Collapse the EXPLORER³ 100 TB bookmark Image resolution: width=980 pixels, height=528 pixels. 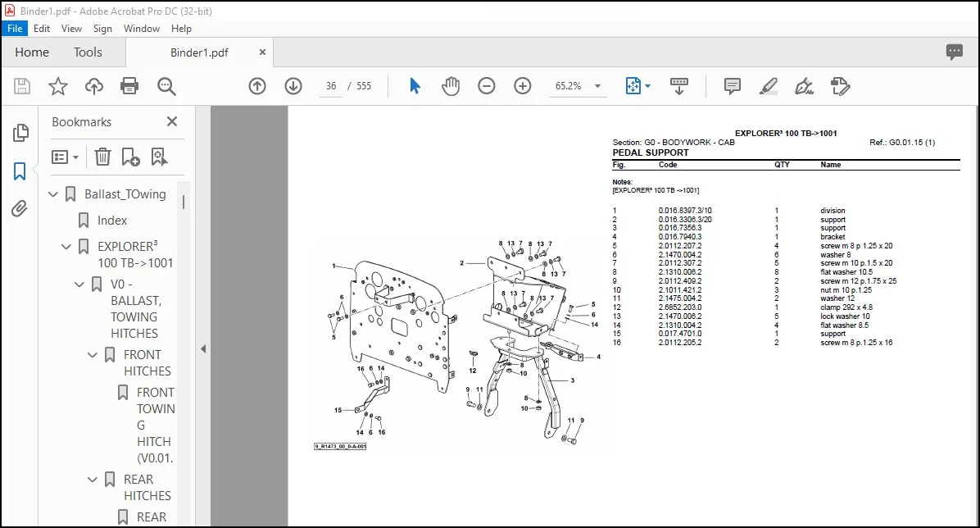[x=66, y=247]
